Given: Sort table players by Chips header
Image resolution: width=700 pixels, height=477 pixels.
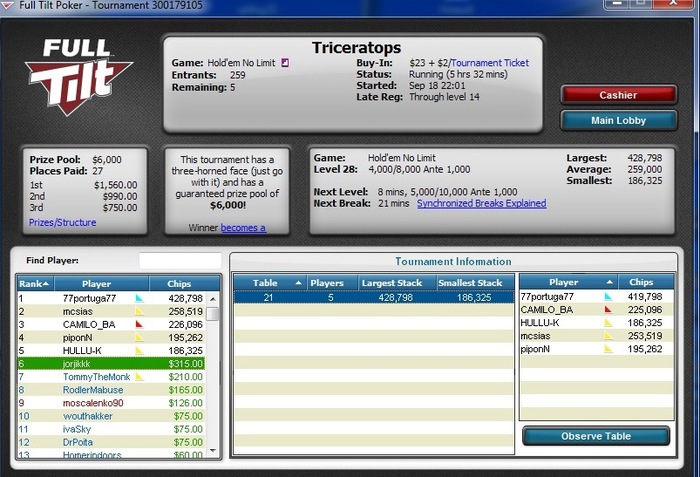Looking at the screenshot, I should point(646,282).
